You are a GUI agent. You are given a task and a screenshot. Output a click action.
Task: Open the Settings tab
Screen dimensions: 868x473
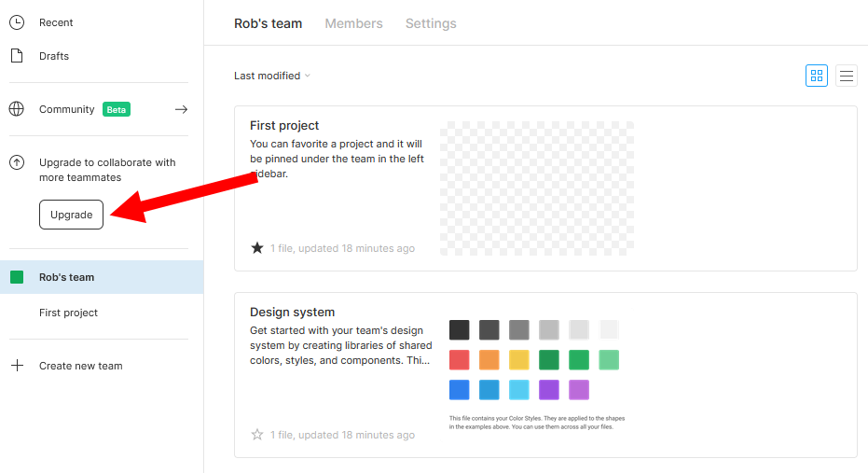pyautogui.click(x=431, y=23)
